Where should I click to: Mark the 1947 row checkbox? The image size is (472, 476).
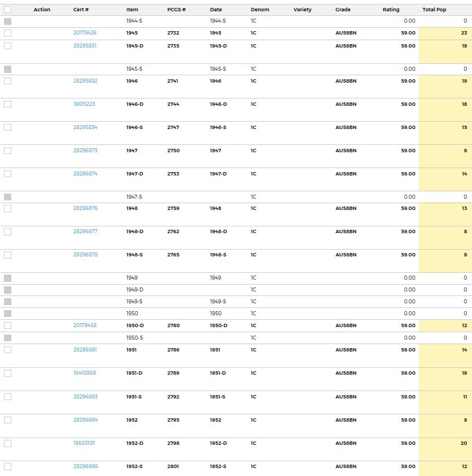coord(7,151)
